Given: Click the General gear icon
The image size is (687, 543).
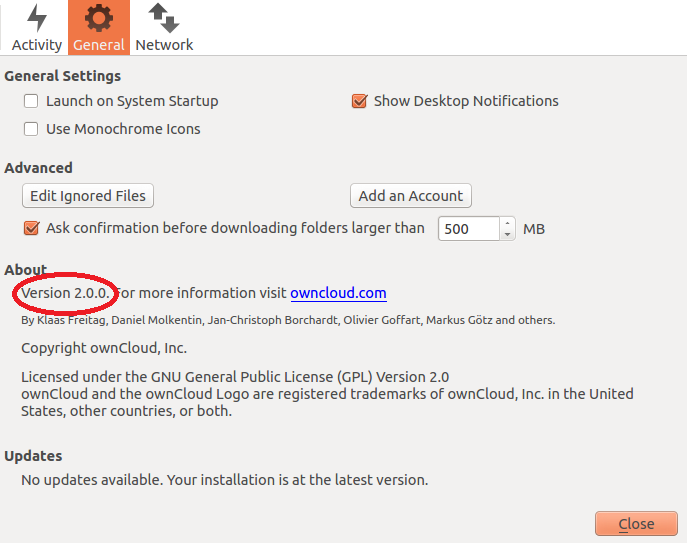Looking at the screenshot, I should [x=99, y=18].
